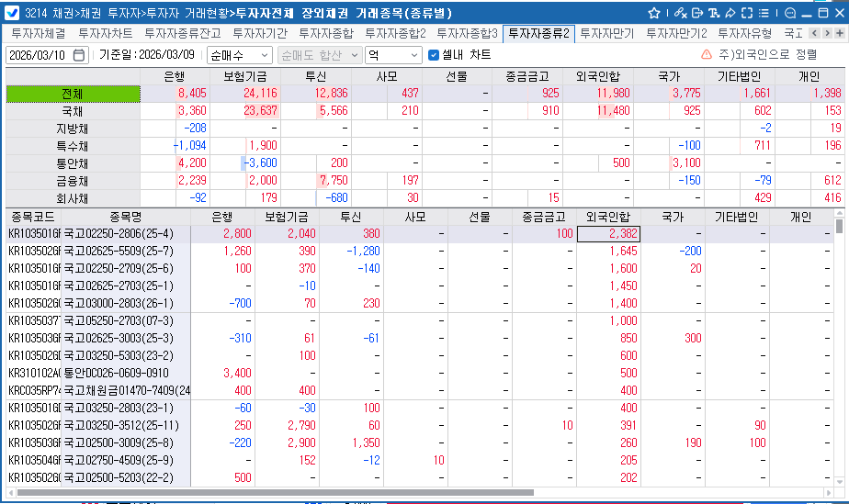Expand the 억 unit dropdown
This screenshot has height=504, width=849.
coord(392,54)
